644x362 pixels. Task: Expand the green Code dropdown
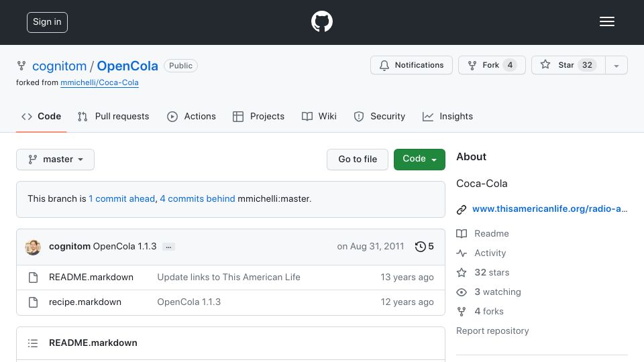(419, 160)
